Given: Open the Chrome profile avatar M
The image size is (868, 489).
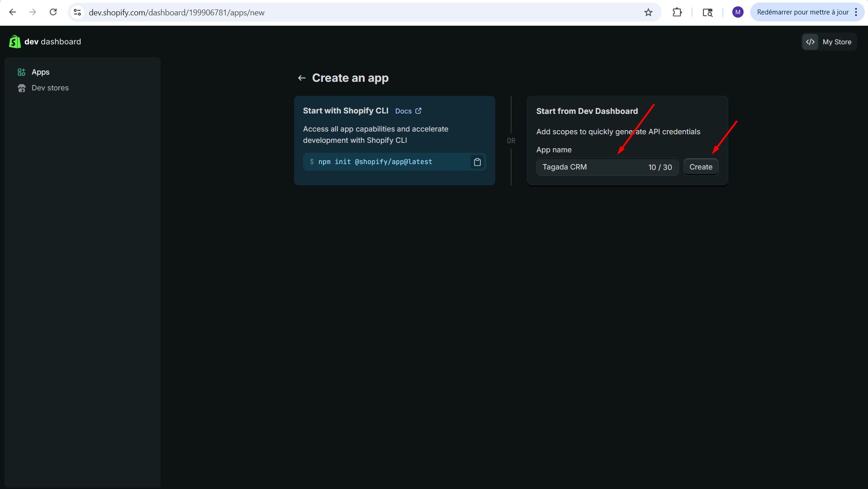Looking at the screenshot, I should tap(737, 12).
